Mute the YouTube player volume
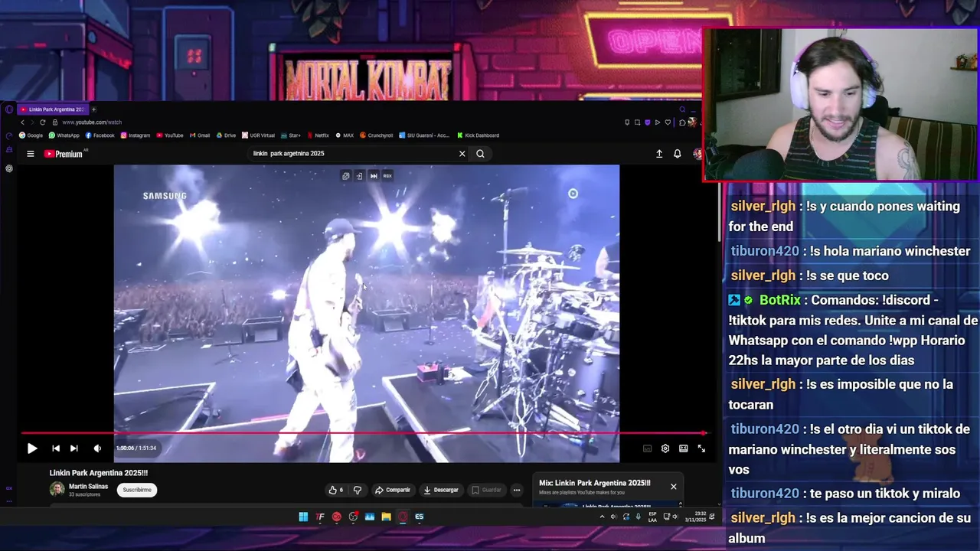Viewport: 980px width, 551px height. [97, 448]
